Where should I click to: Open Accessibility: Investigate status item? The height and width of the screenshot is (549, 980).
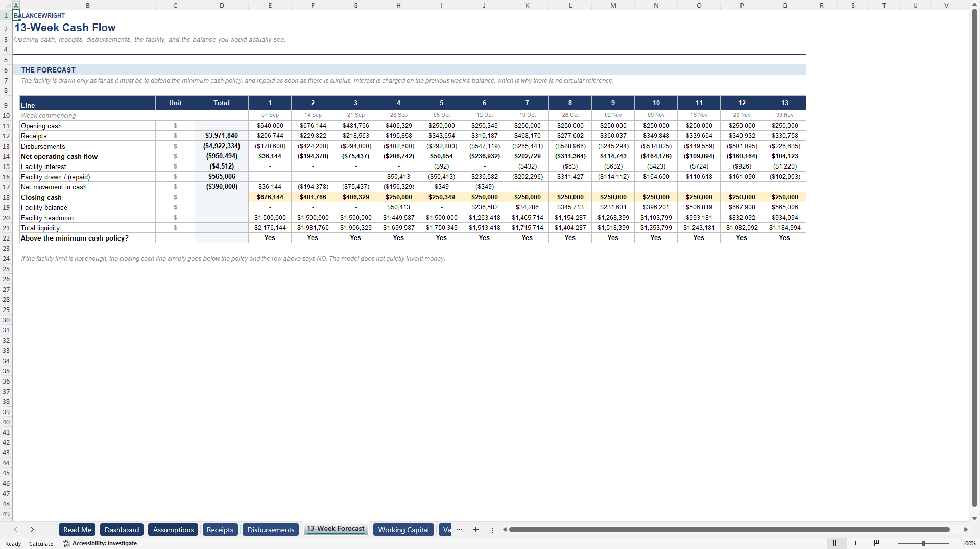click(x=100, y=543)
